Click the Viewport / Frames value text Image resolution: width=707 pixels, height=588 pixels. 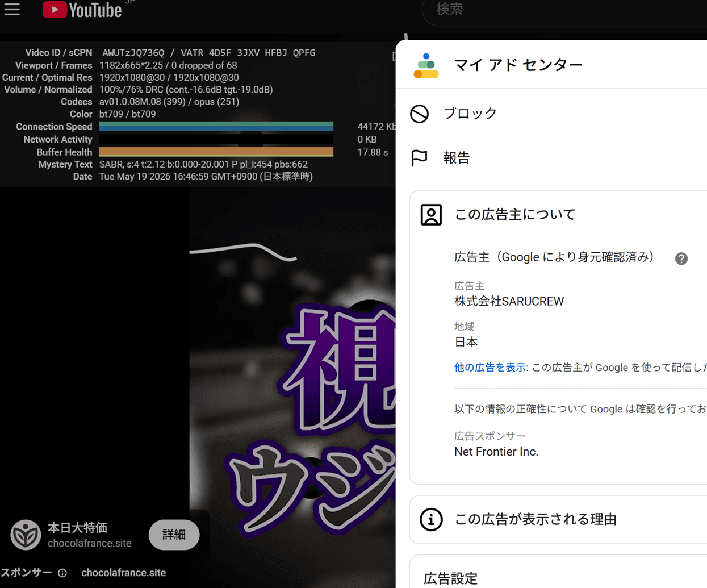pyautogui.click(x=168, y=65)
